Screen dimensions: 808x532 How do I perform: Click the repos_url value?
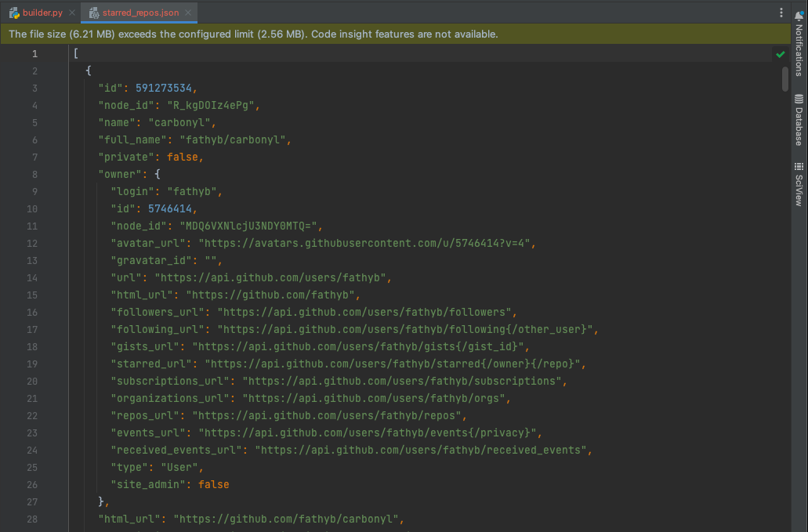click(327, 416)
